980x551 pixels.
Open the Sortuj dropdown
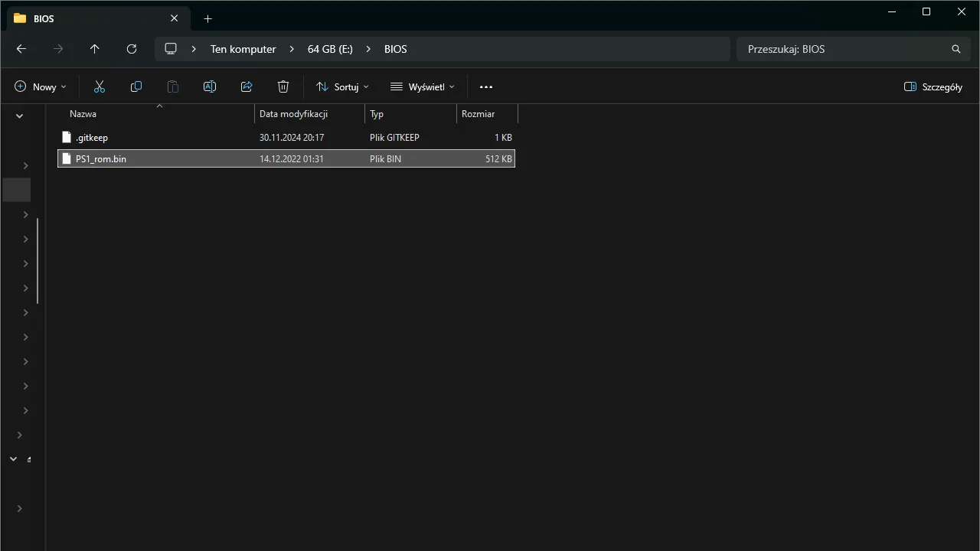click(343, 86)
